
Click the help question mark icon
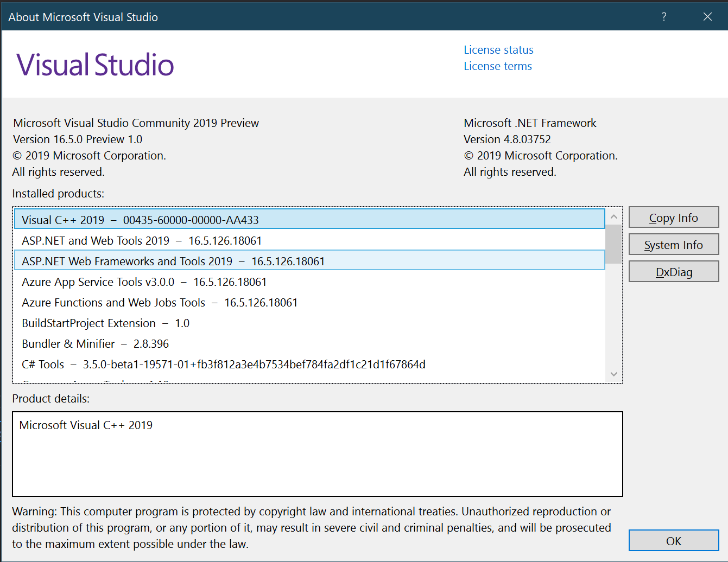coord(663,17)
